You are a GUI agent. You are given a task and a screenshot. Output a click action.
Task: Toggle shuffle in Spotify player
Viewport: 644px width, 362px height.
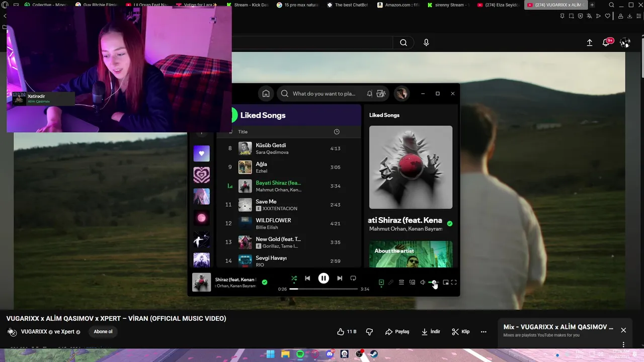point(294,278)
